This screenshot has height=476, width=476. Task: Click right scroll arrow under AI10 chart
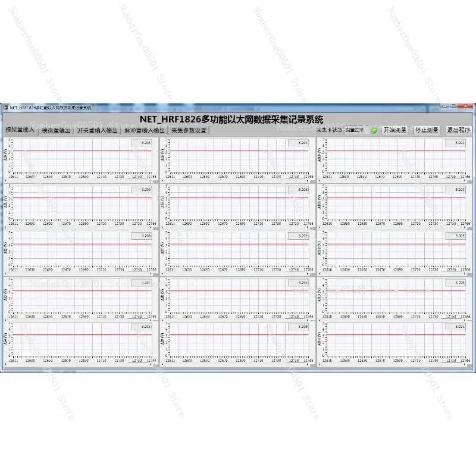pos(465,181)
